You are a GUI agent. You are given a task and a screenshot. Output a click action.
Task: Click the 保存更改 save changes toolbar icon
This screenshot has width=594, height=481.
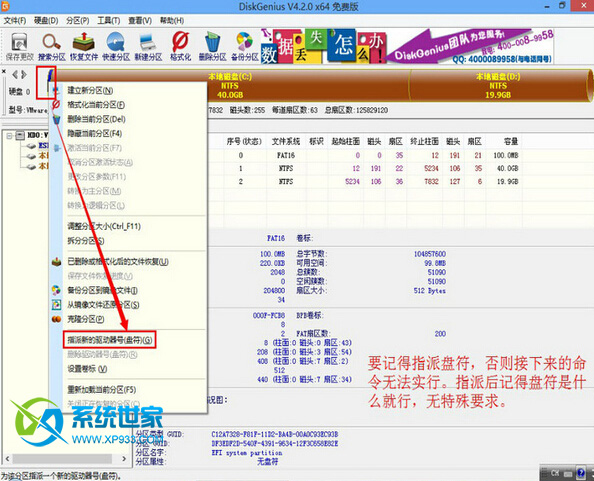pos(19,46)
